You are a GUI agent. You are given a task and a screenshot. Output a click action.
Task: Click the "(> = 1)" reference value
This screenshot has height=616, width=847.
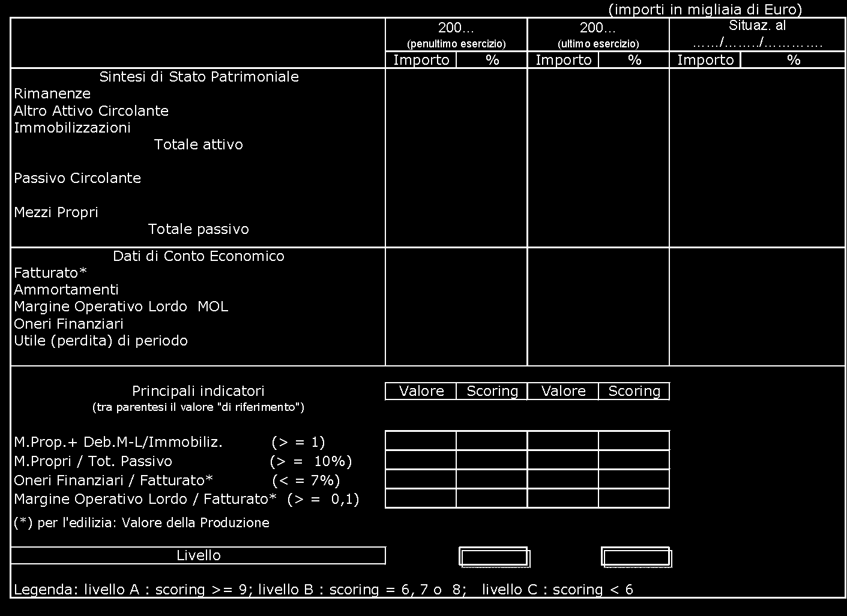click(x=298, y=443)
